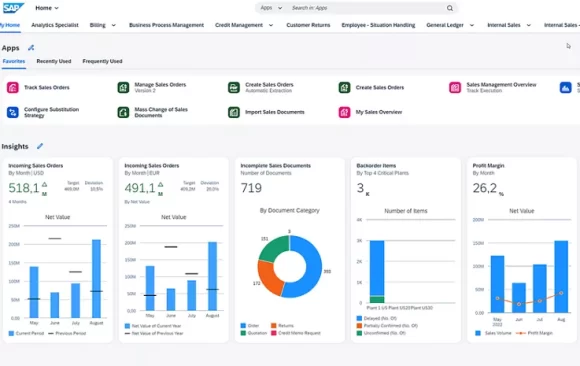Select the Recently Used tab
This screenshot has height=366, width=580.
pos(54,61)
